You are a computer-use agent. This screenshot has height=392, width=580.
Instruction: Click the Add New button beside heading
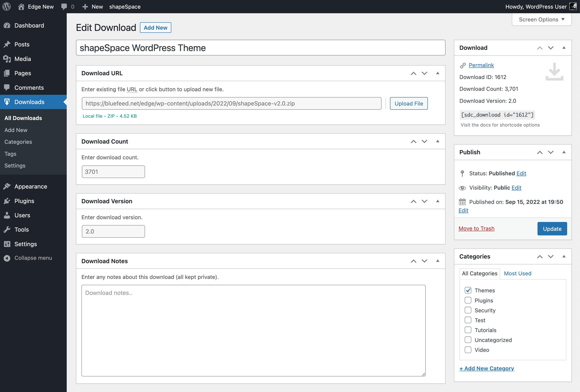tap(156, 28)
